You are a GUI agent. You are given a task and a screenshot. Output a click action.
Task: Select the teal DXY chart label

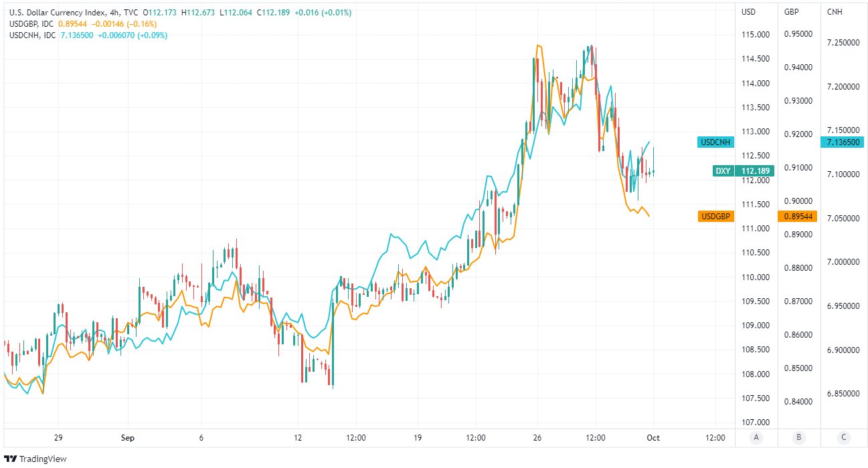pyautogui.click(x=723, y=171)
